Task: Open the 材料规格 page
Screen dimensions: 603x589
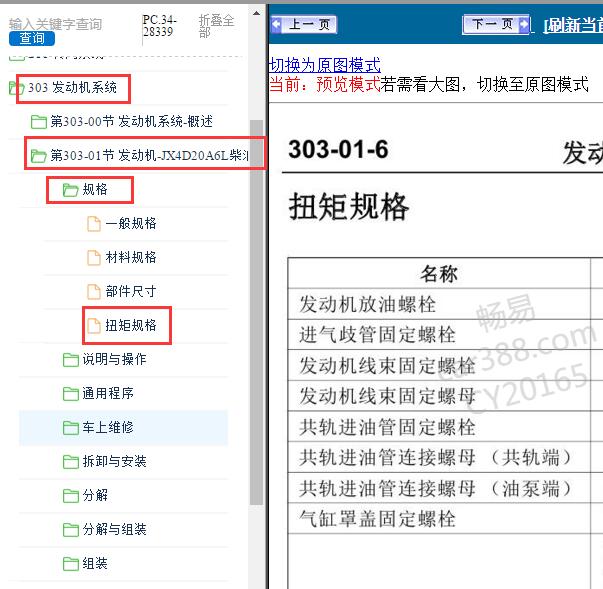Action: (x=131, y=257)
